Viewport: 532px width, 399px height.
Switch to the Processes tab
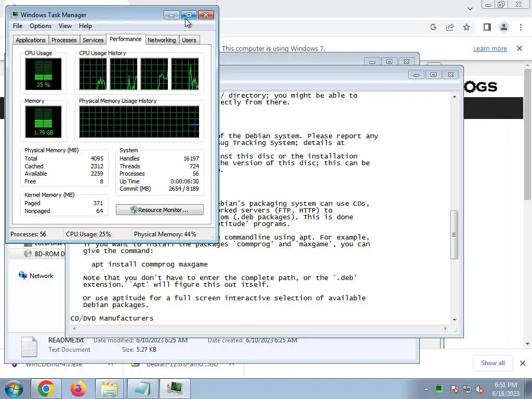[64, 39]
